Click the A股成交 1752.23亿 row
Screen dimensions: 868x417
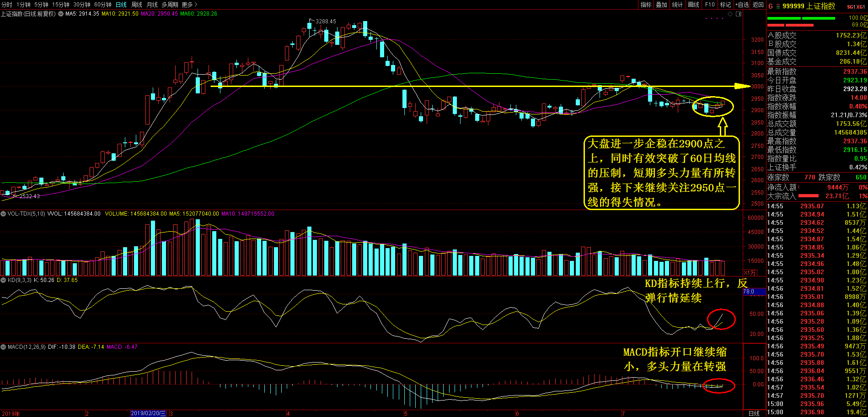817,35
